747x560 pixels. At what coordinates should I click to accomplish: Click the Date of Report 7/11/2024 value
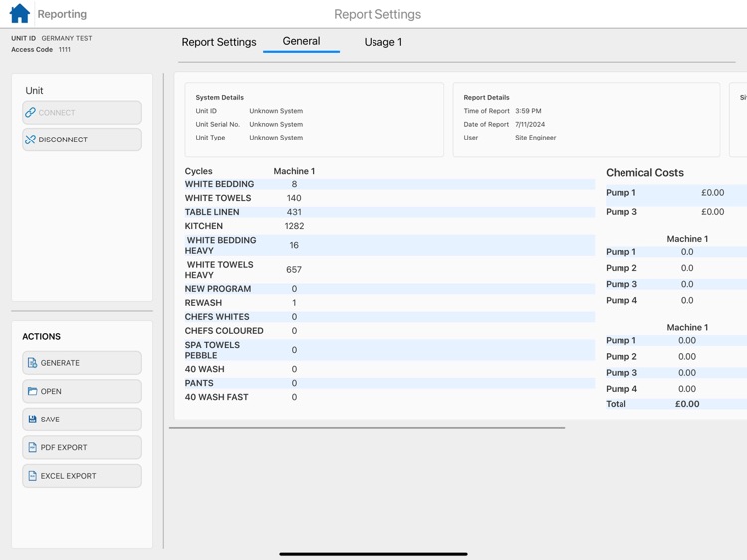point(530,124)
